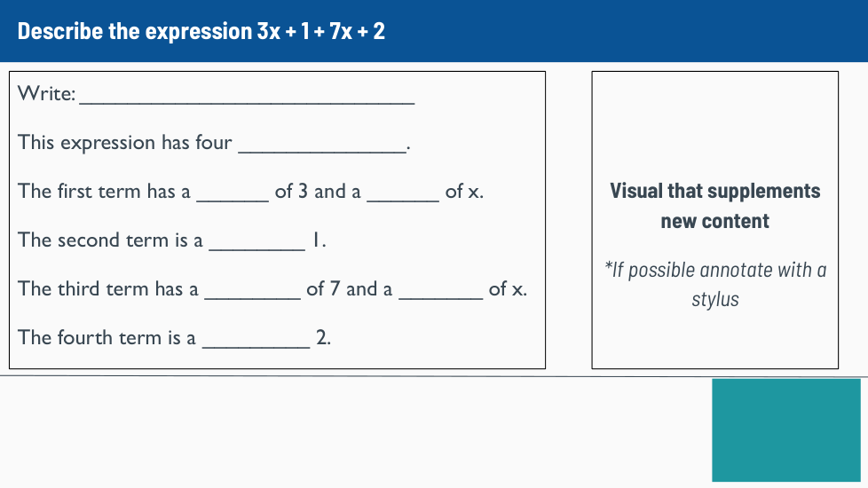This screenshot has height=488, width=868.
Task: Click the blank line after "Write:"
Action: click(247, 97)
